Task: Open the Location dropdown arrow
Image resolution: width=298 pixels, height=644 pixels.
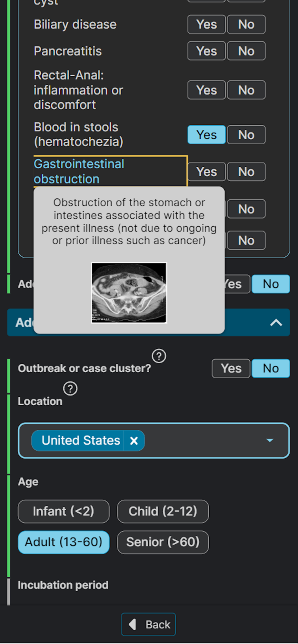Action: pyautogui.click(x=270, y=440)
